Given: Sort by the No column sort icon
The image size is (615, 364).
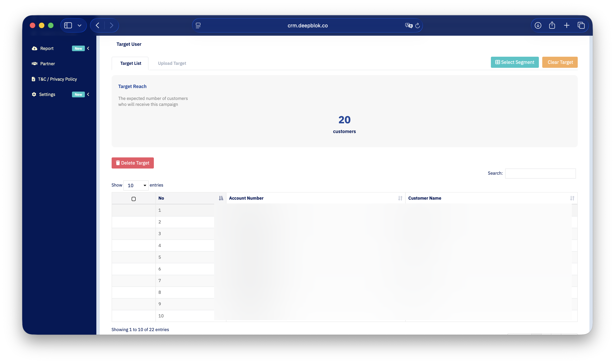Looking at the screenshot, I should click(x=221, y=198).
